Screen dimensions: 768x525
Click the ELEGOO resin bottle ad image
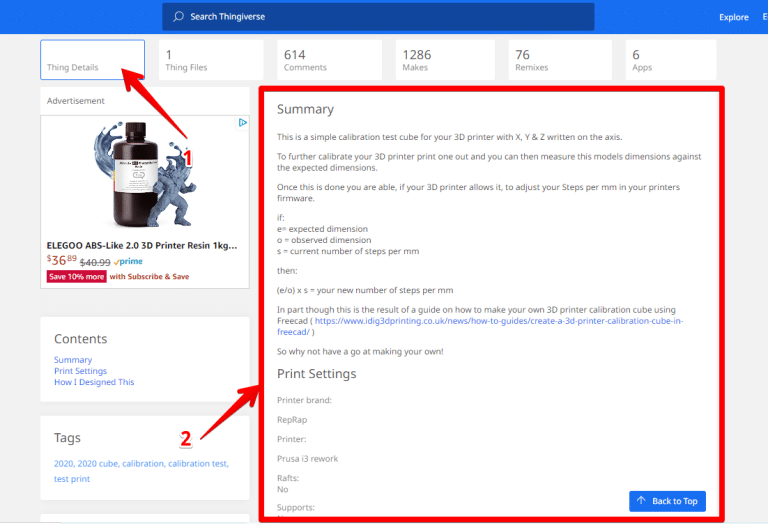coord(144,175)
